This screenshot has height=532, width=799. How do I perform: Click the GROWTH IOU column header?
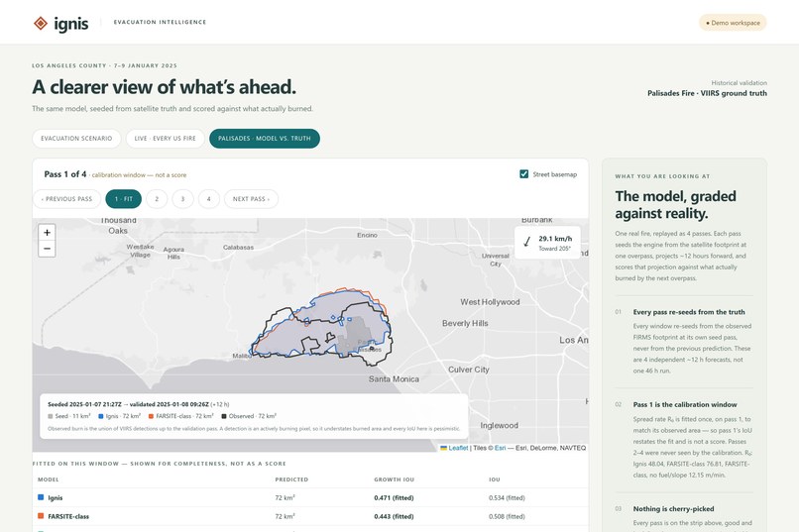[394, 479]
